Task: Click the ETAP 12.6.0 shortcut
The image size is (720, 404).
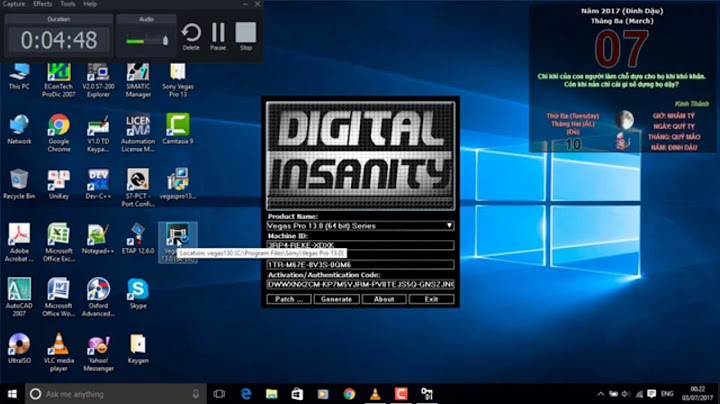Action: 138,236
